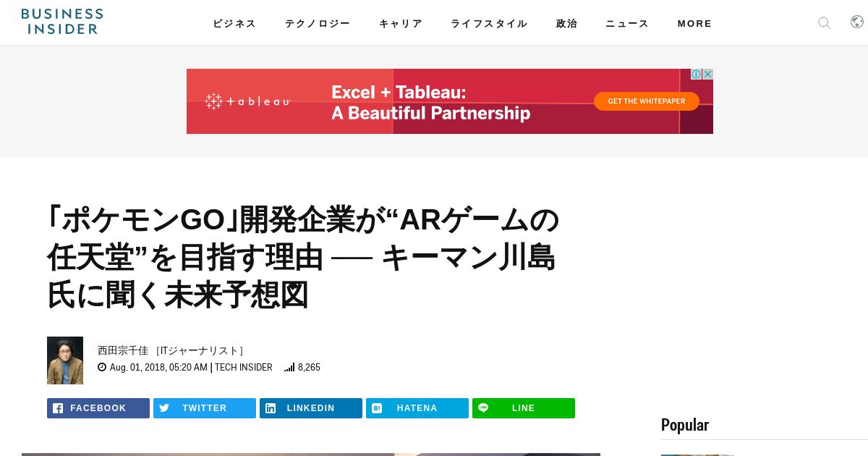Viewport: 868px width, 456px height.
Task: Click the Twitter bird icon
Action: (x=164, y=408)
